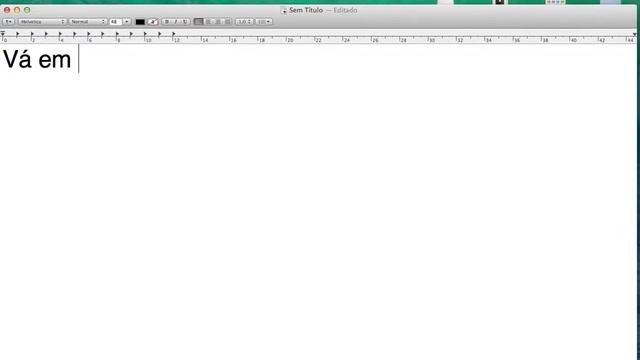Click the tab stop at ruler mark 2
The image size is (640, 360).
pyautogui.click(x=32, y=34)
